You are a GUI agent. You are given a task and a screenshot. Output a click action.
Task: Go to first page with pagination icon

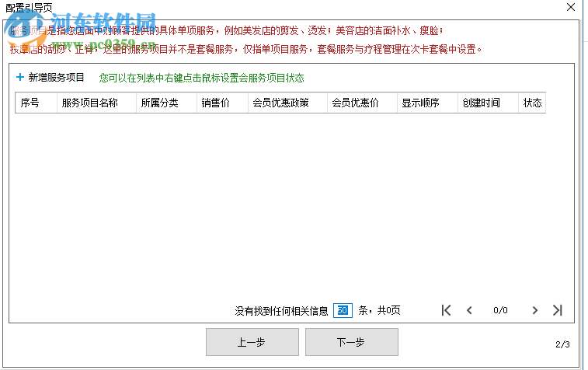(447, 310)
